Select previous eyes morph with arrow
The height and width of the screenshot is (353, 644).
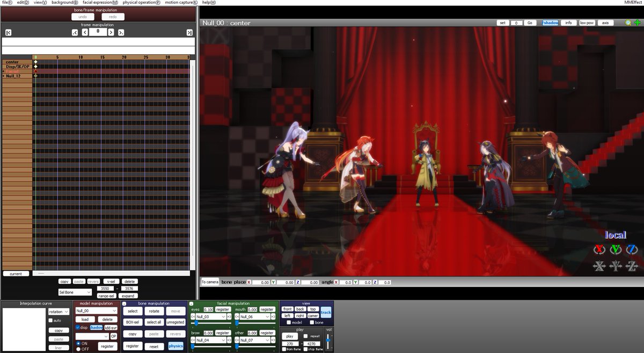coord(192,317)
